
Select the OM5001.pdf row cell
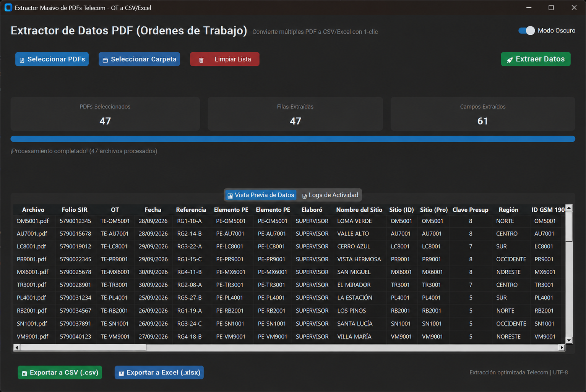pyautogui.click(x=33, y=221)
